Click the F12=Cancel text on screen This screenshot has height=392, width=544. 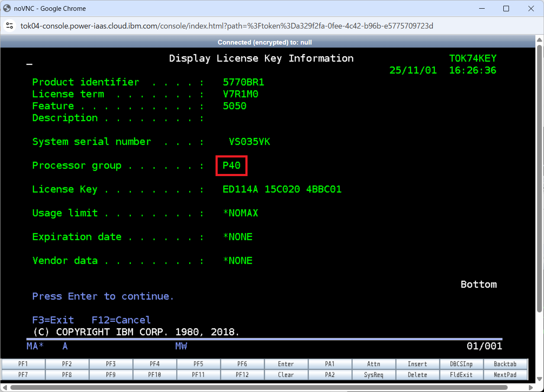(x=121, y=320)
